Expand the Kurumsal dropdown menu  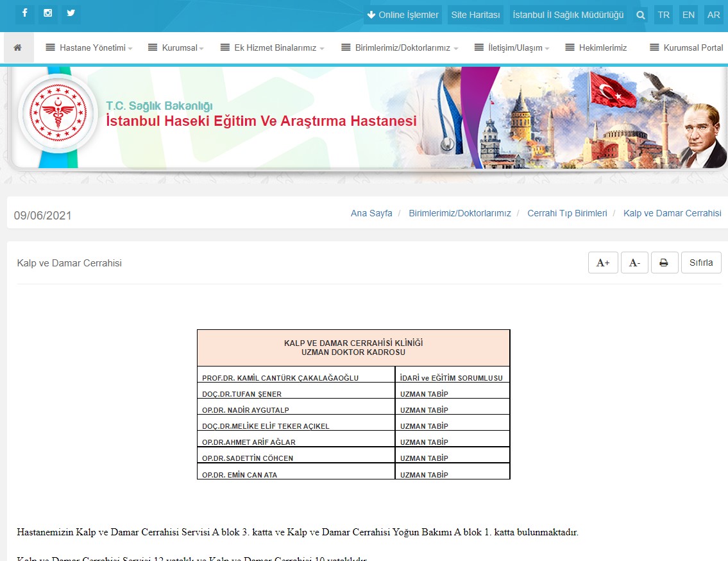pyautogui.click(x=176, y=48)
